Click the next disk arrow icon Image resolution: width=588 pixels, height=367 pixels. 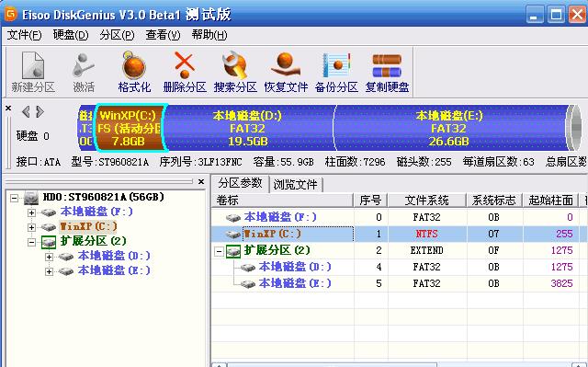(x=40, y=111)
